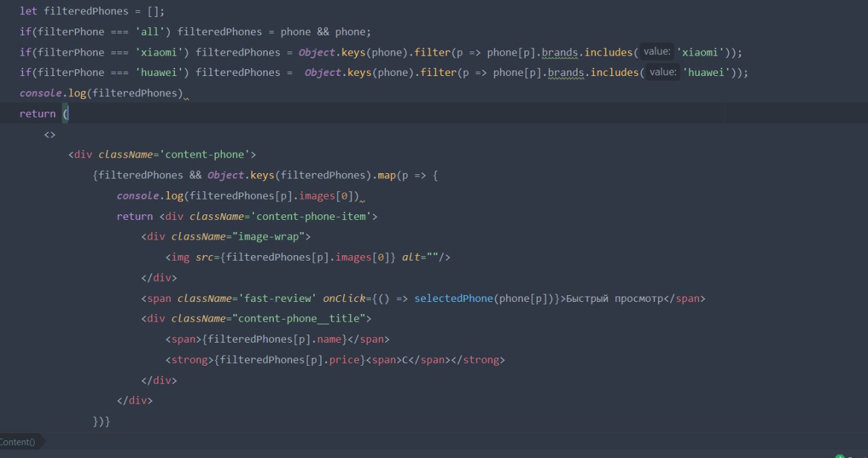Viewport: 868px width, 458px height.
Task: Click the alt attribute of the img
Action: 411,257
